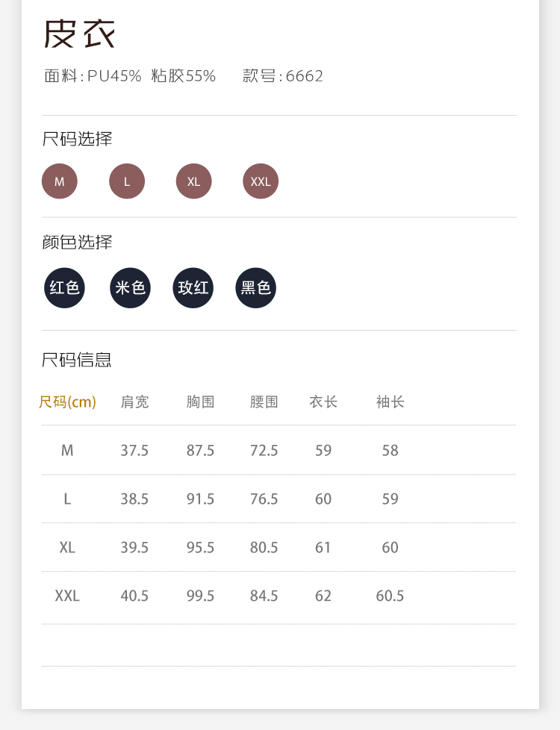Select XXL size circle

coord(261,181)
